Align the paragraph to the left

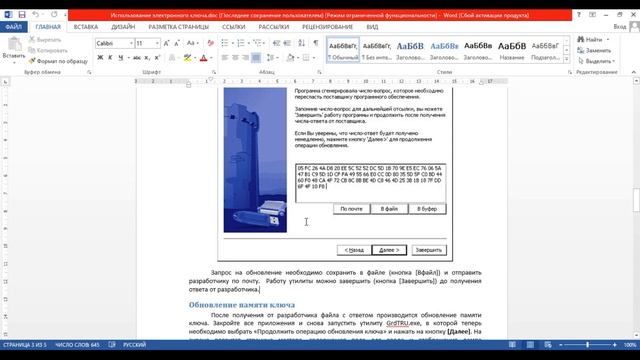point(225,58)
